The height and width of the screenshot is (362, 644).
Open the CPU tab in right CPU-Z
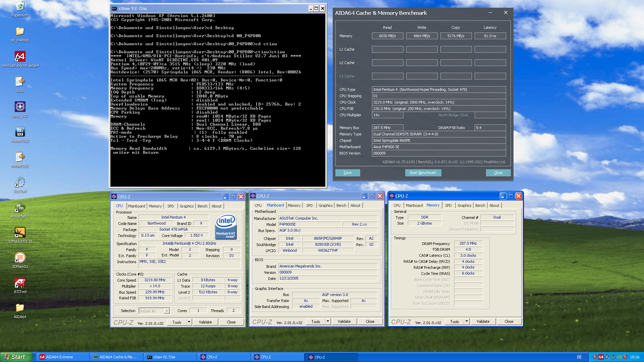point(397,205)
